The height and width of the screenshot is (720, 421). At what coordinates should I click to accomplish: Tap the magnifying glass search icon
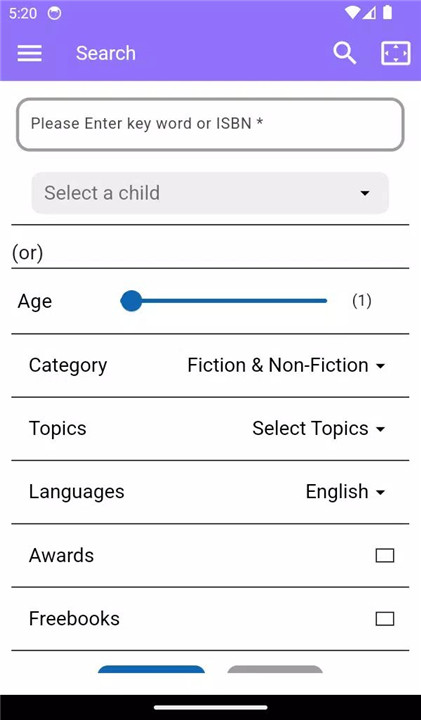tap(344, 53)
